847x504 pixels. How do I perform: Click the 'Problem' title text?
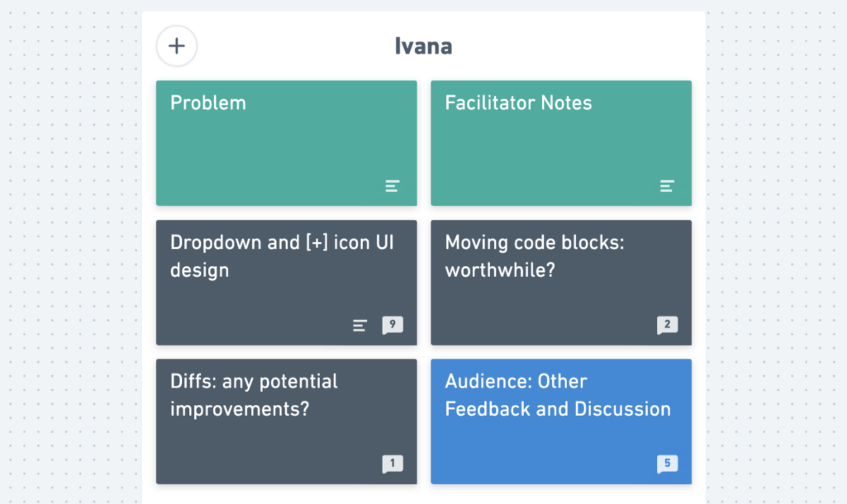coord(208,103)
